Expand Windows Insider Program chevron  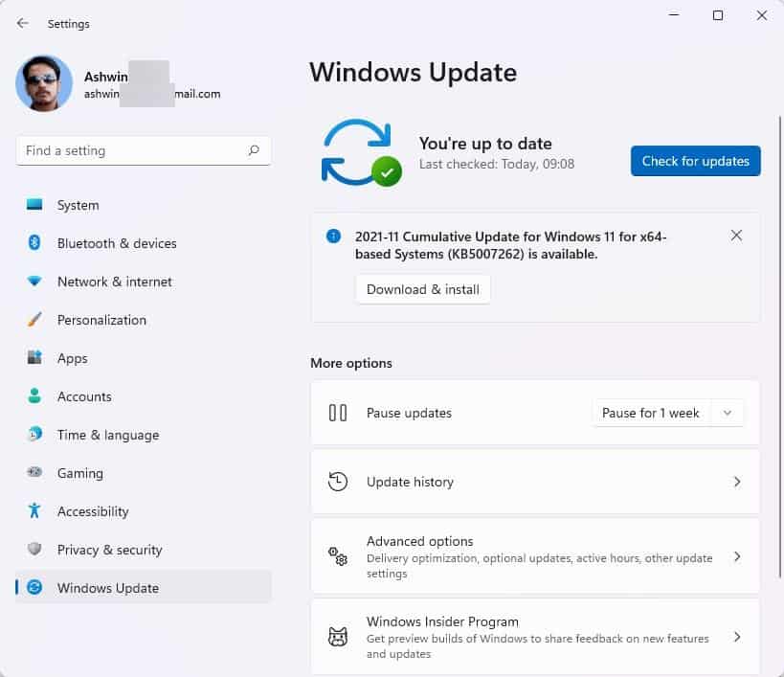point(737,637)
